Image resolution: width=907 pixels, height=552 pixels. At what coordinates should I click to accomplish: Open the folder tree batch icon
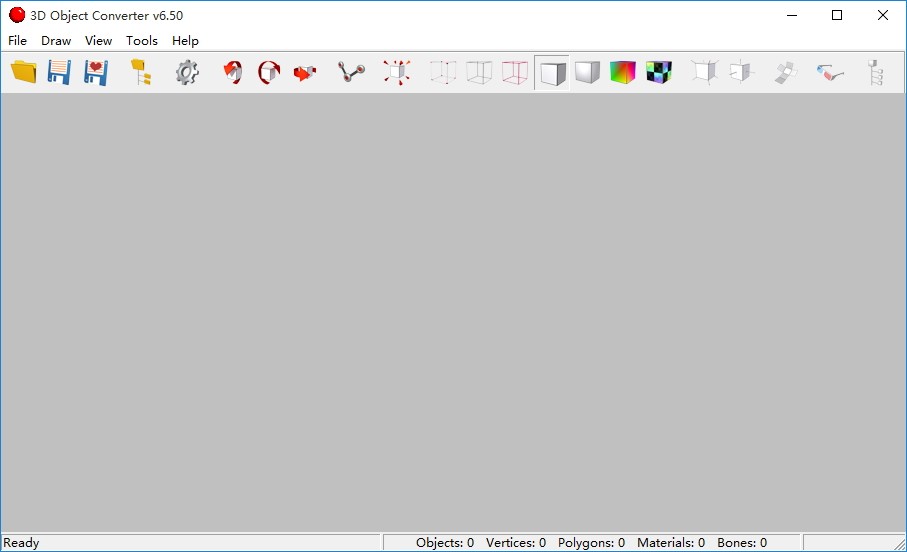point(141,72)
